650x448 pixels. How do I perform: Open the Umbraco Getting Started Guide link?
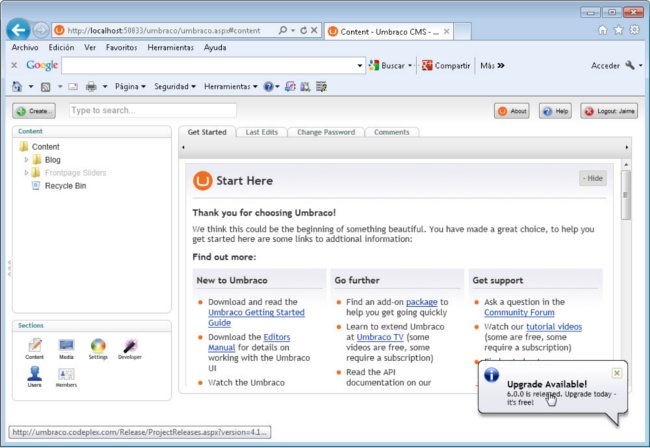(x=256, y=317)
